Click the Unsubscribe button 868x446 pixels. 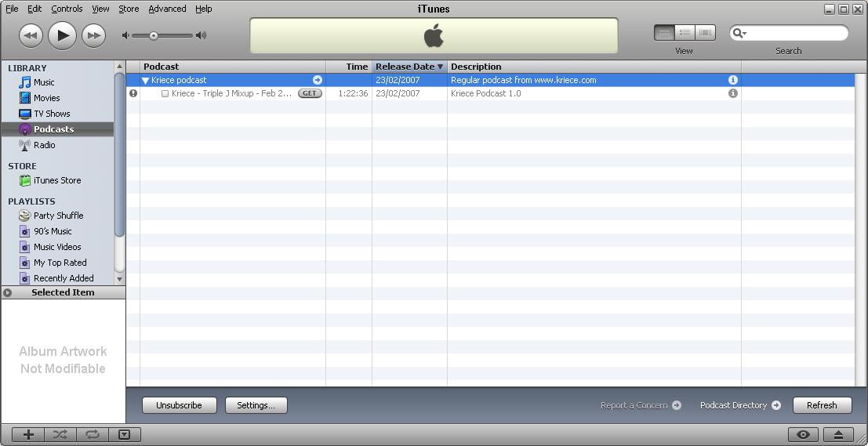tap(179, 405)
